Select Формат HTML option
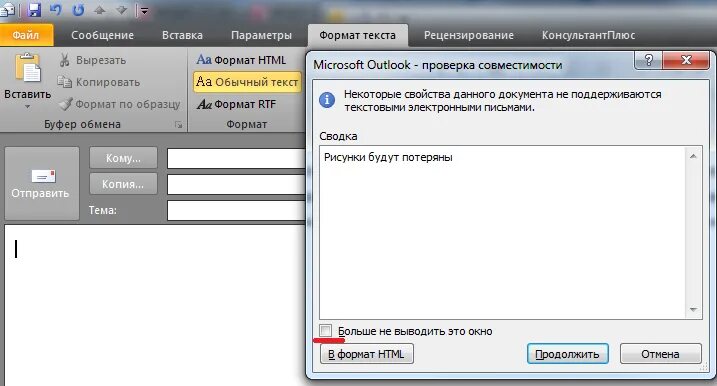Image resolution: width=717 pixels, height=386 pixels. tap(241, 60)
